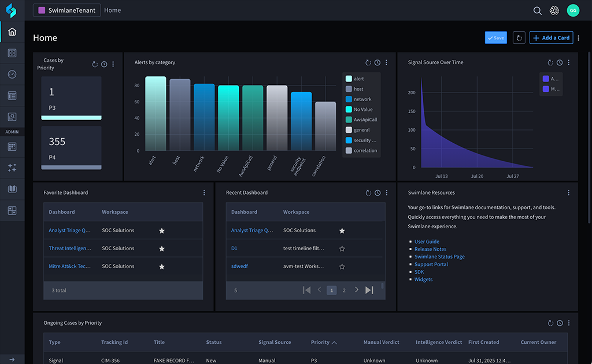Open the sparkles icon in admin sidebar
592x364 pixels.
[x=12, y=168]
